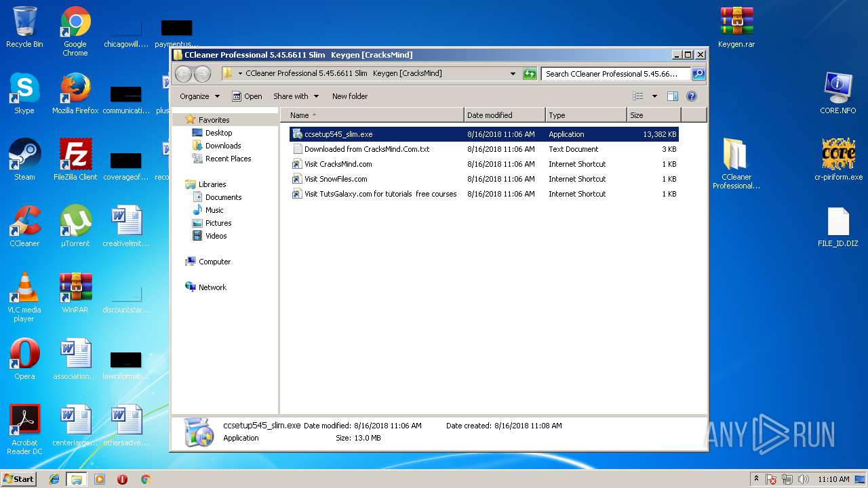Click Open button in Explorer toolbar
Image resolution: width=868 pixels, height=488 pixels.
[x=247, y=96]
